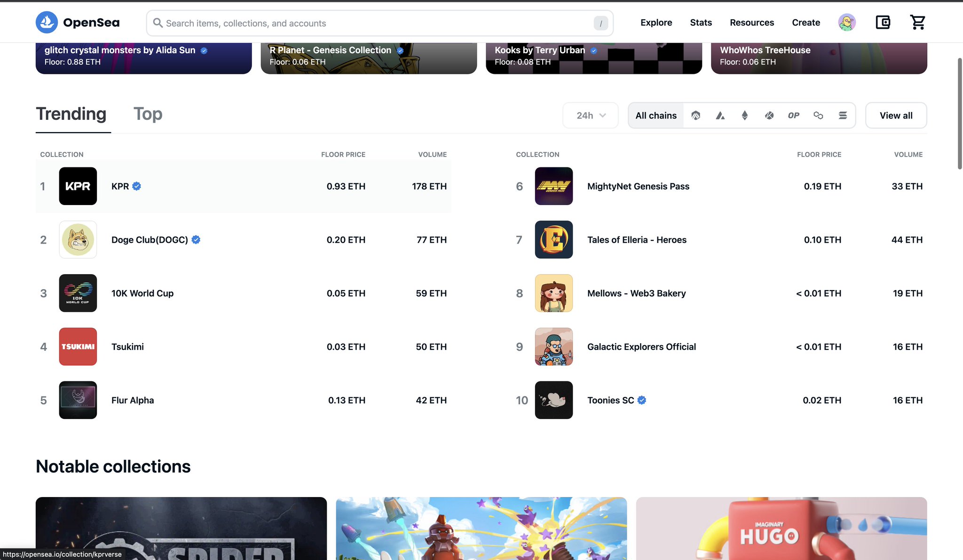Click the View all button
The width and height of the screenshot is (963, 560).
click(x=896, y=115)
